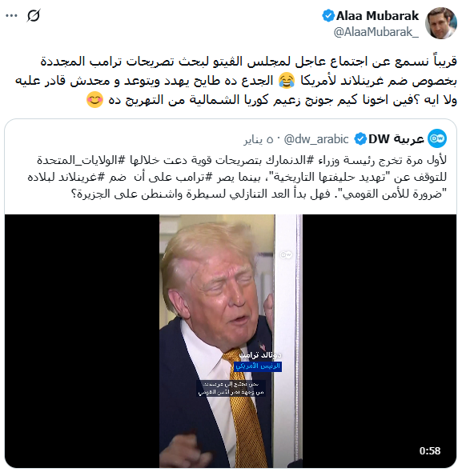Click the smiling blush emoji ending the tweet
The image size is (470, 476).
click(x=94, y=100)
